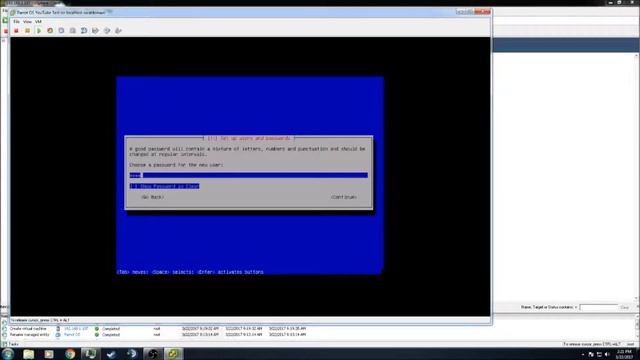640x360 pixels.
Task: Open Windows Explorer from the taskbar
Action: pyautogui.click(x=29, y=354)
